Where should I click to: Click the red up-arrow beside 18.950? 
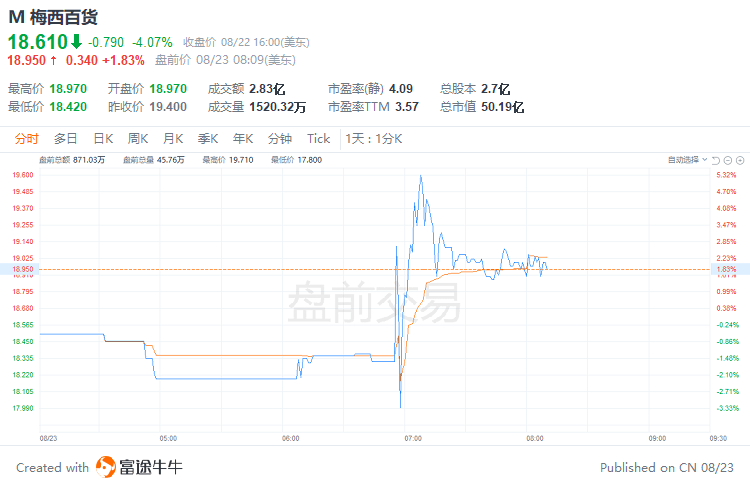coord(54,60)
